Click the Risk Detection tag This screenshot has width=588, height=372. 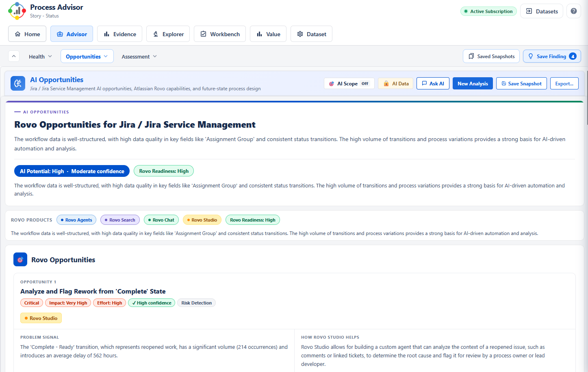[x=197, y=303]
